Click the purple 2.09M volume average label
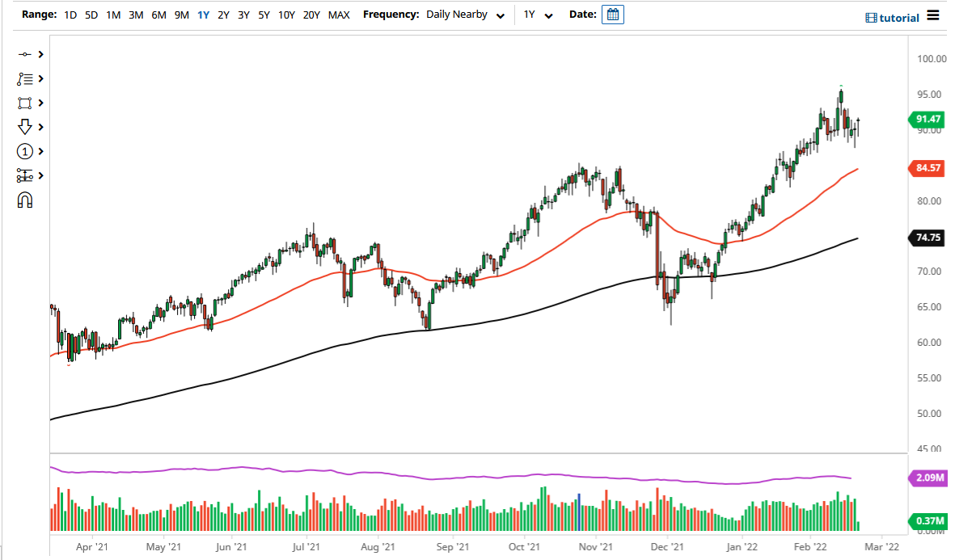Screen dimensions: 955x560 coord(928,478)
